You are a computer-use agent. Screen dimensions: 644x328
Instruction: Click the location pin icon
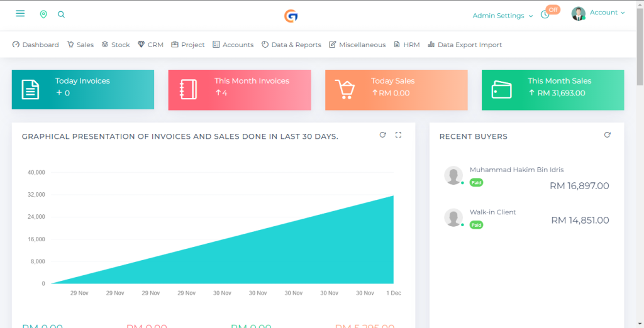[x=43, y=14]
